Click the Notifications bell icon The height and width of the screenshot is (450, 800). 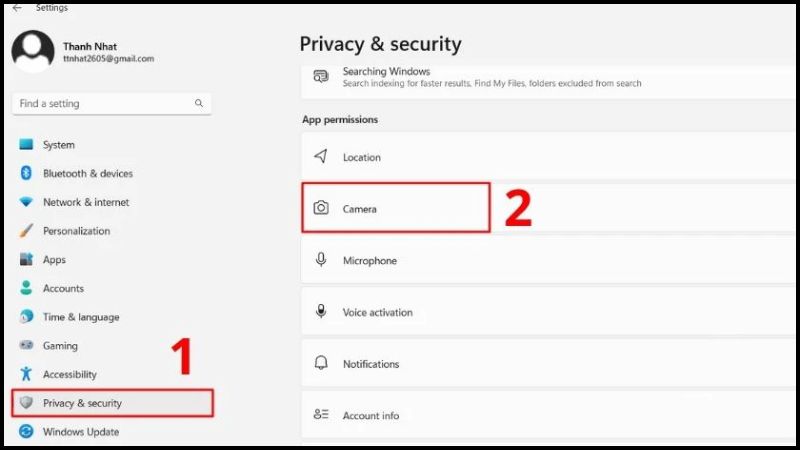click(x=321, y=364)
